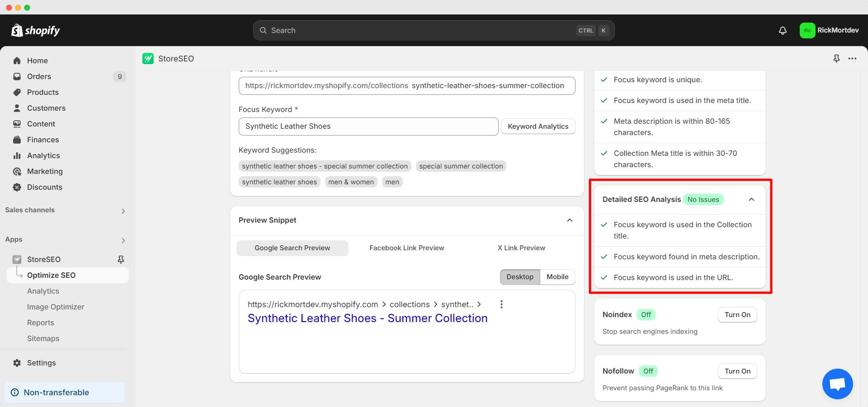
Task: Click the Synthetic Leather Shoes preview title link
Action: [368, 318]
